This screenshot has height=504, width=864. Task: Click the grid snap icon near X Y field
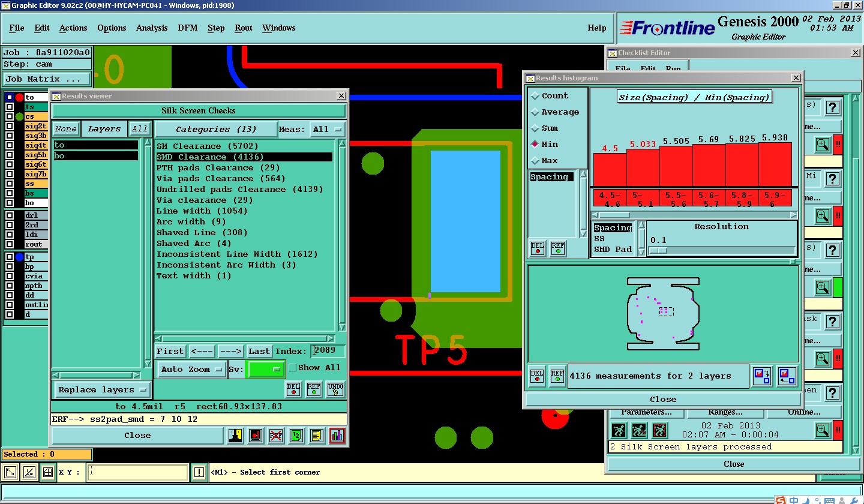[x=48, y=473]
